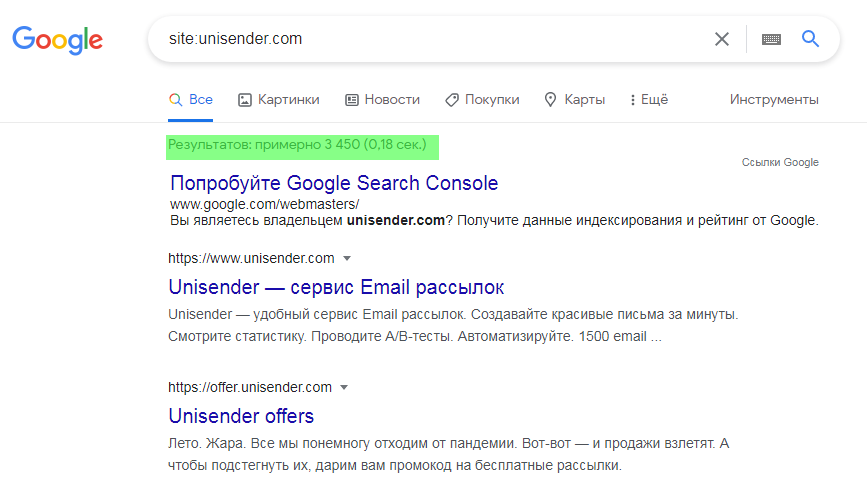This screenshot has height=502, width=867.
Task: Click www.google.com/webmasters/ URL text
Action: 264,204
